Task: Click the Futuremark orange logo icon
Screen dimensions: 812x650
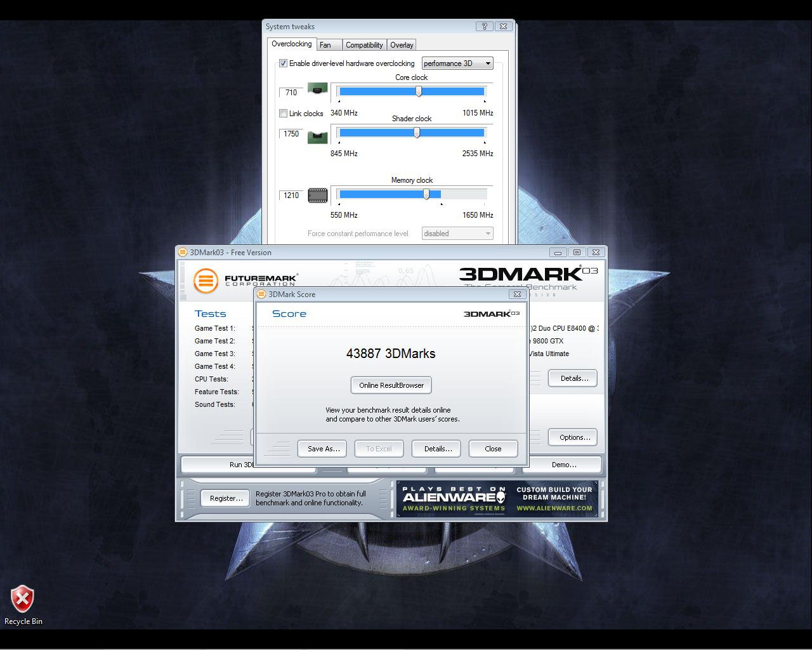Action: point(206,281)
